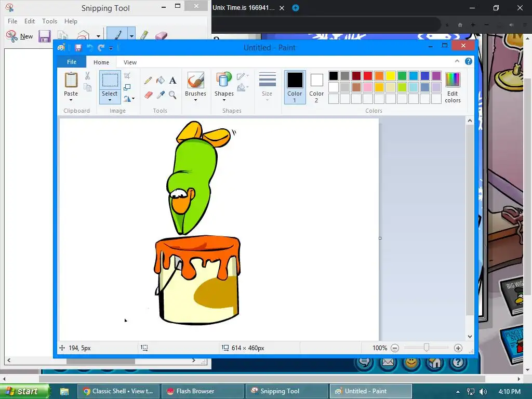Click Paint vertical scrollbar down arrow
Image resolution: width=532 pixels, height=399 pixels.
[470, 337]
